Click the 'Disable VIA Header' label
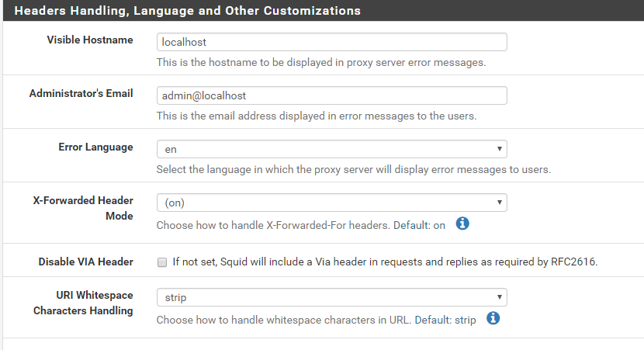The height and width of the screenshot is (350, 644). [85, 262]
